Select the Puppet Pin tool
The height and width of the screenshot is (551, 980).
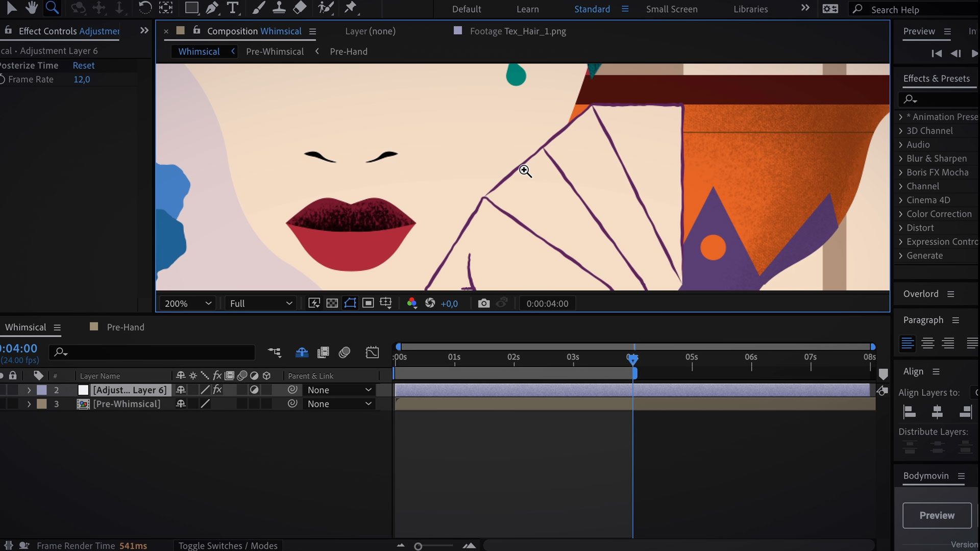[351, 8]
